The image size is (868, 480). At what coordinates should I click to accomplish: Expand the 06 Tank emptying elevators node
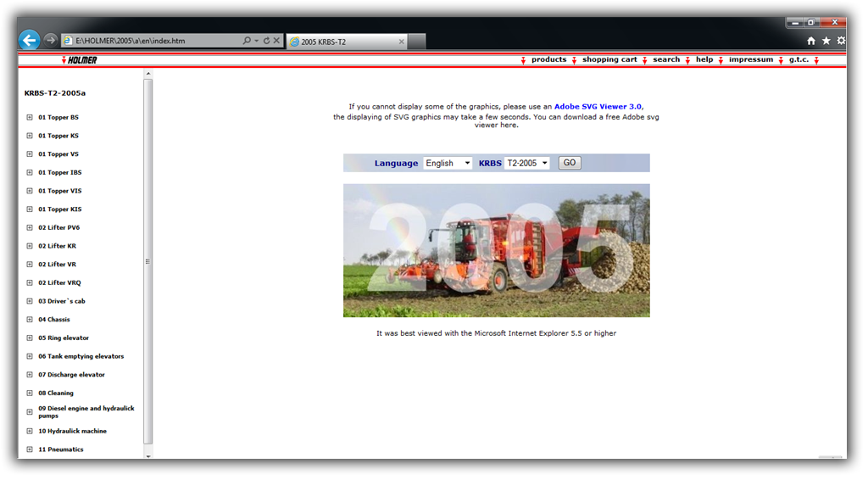pos(30,356)
